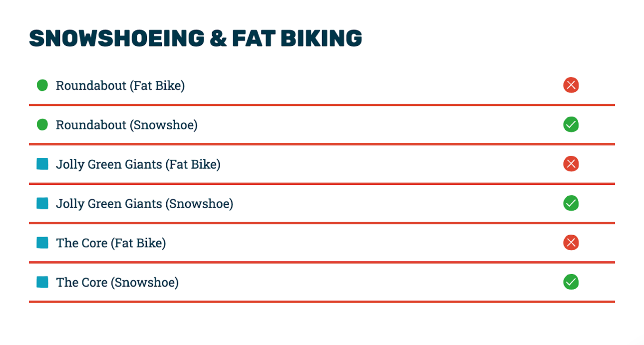Screen dimensions: 644x345
Task: Click green circle difficulty icon beside Roundabout (Fat Bike)
Action: [x=42, y=85]
